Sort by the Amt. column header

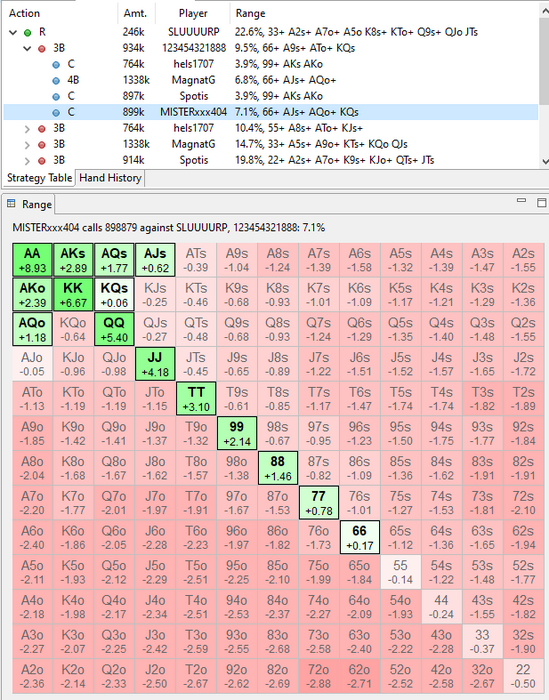coord(135,13)
